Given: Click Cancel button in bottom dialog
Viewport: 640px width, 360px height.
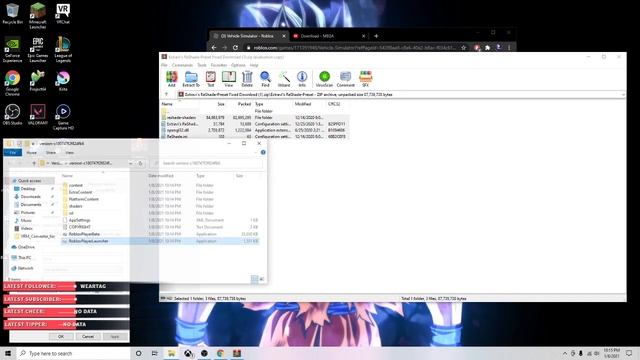Looking at the screenshot, I should (x=88, y=336).
